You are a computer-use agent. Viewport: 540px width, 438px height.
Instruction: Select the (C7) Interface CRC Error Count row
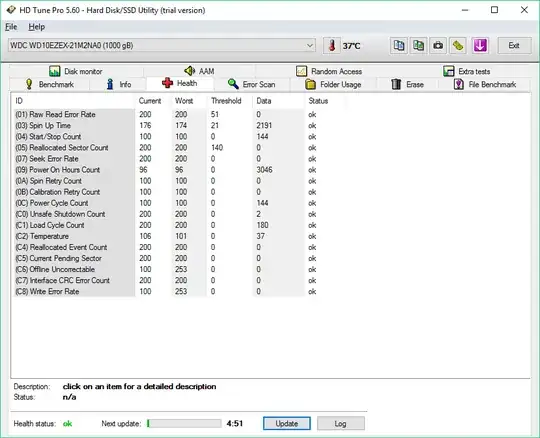point(165,280)
